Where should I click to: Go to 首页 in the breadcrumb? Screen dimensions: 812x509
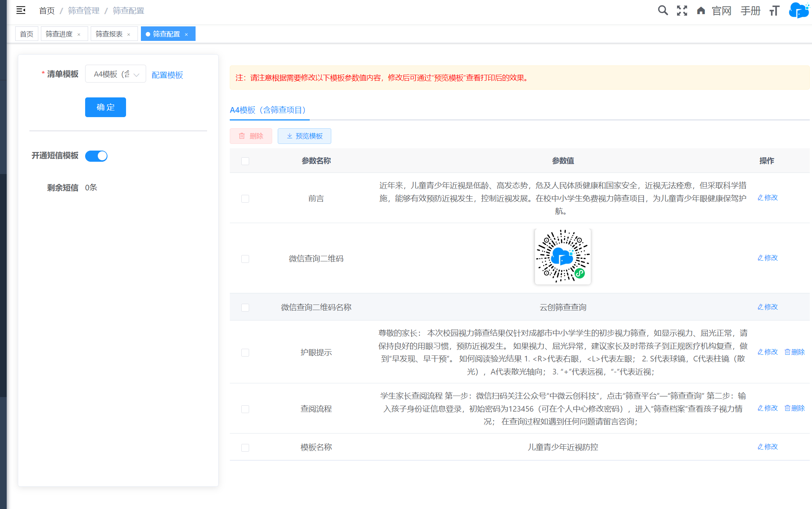pyautogui.click(x=47, y=11)
